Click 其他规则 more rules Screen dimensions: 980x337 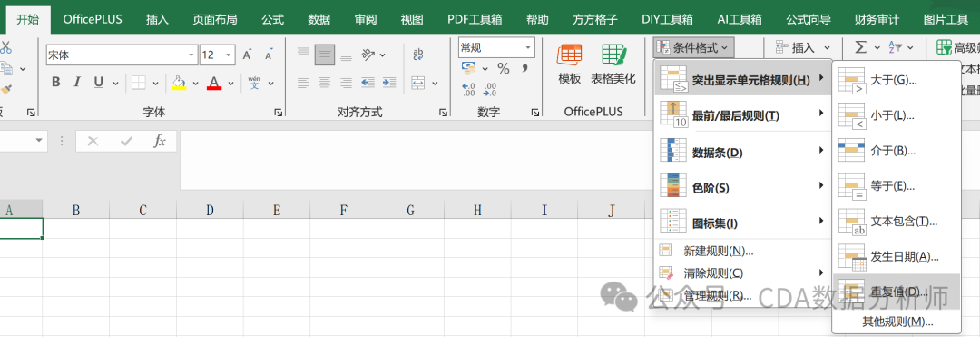point(897,322)
